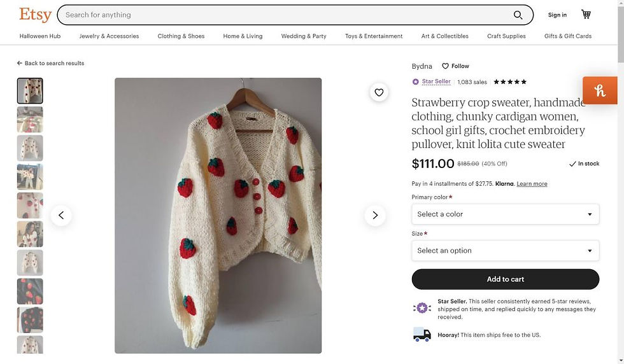Expand the Primary color dropdown
The image size is (624, 364).
coord(505,214)
